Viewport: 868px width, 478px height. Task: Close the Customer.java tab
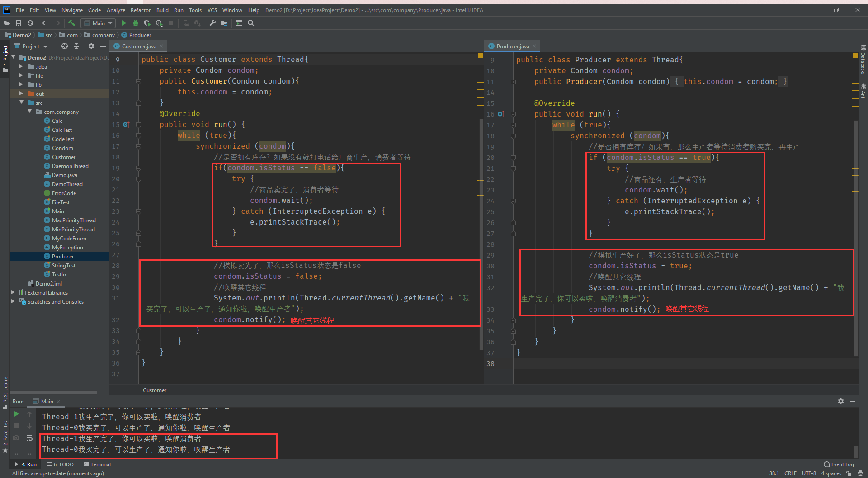click(x=161, y=46)
